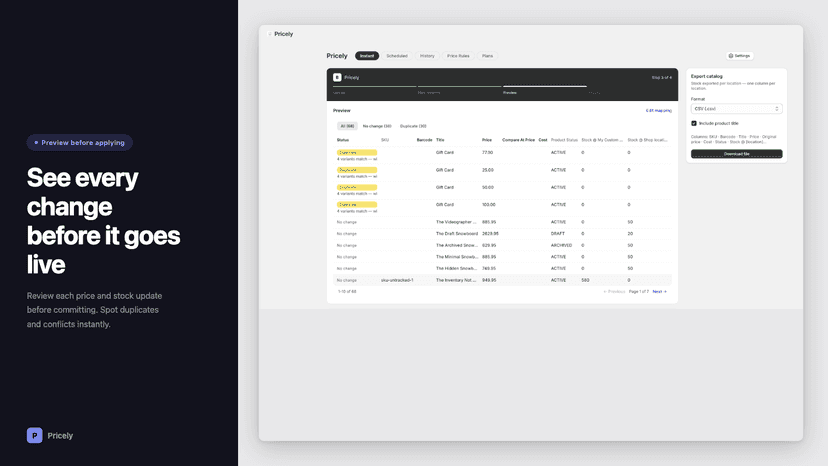The height and width of the screenshot is (466, 828).
Task: Click the 2629.95 price cell
Action: (490, 234)
